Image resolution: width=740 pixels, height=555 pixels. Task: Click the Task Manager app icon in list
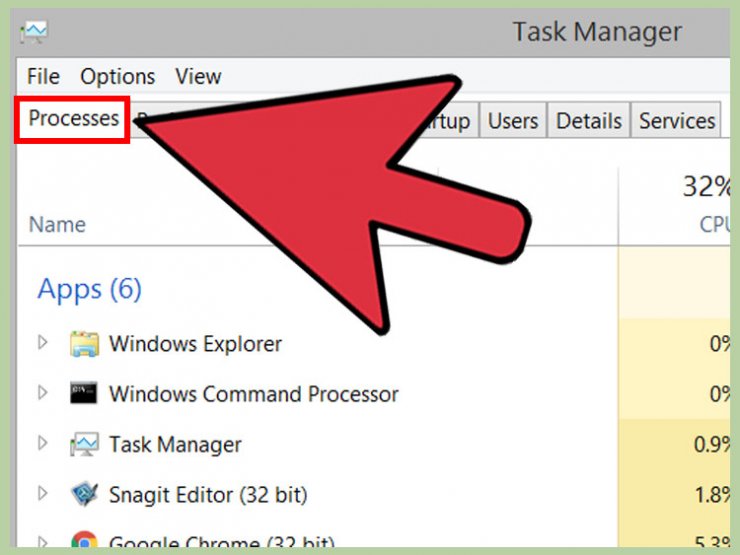84,445
